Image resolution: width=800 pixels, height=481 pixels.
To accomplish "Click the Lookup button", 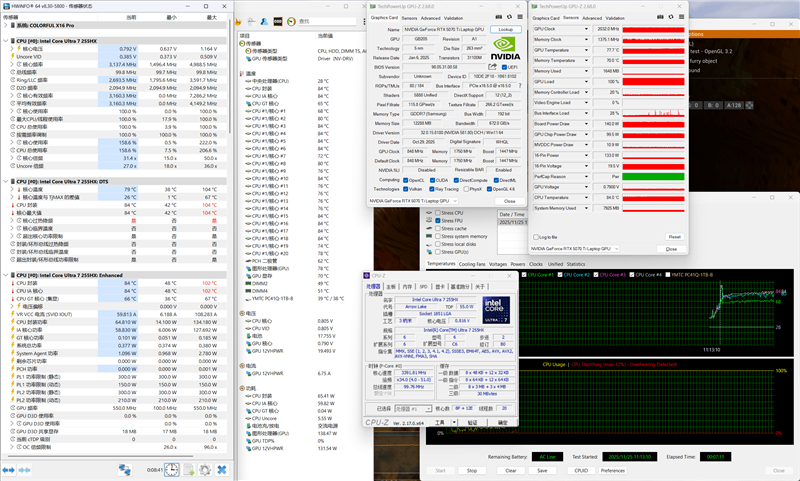I will [x=506, y=30].
